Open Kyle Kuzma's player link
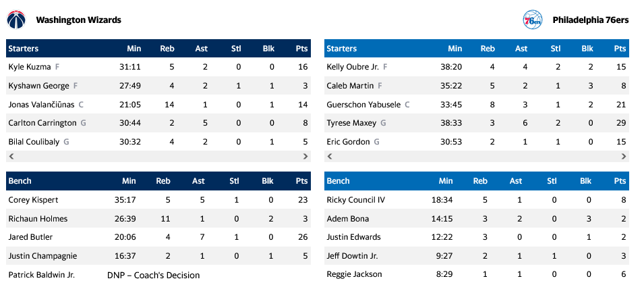Viewport: 644px width, 285px height. coord(28,67)
